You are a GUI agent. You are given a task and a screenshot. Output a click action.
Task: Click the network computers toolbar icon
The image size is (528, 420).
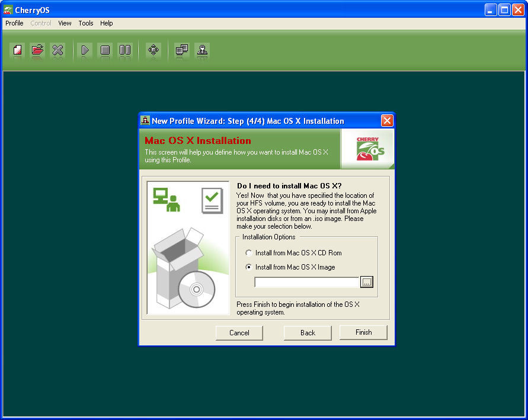click(182, 50)
